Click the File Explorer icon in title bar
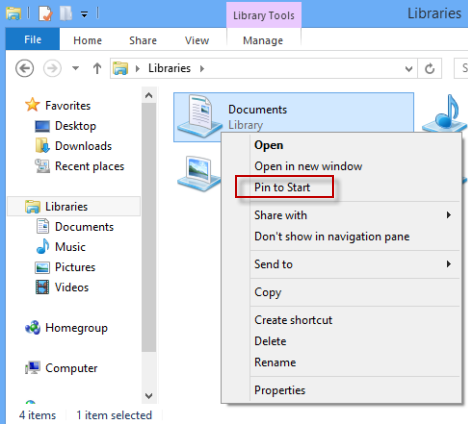 tap(13, 14)
